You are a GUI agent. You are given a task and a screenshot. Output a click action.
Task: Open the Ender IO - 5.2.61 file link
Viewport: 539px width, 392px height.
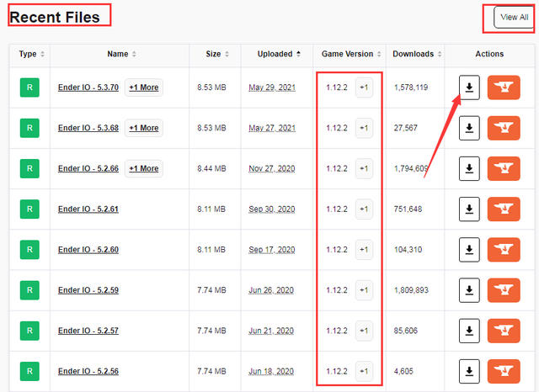click(88, 209)
